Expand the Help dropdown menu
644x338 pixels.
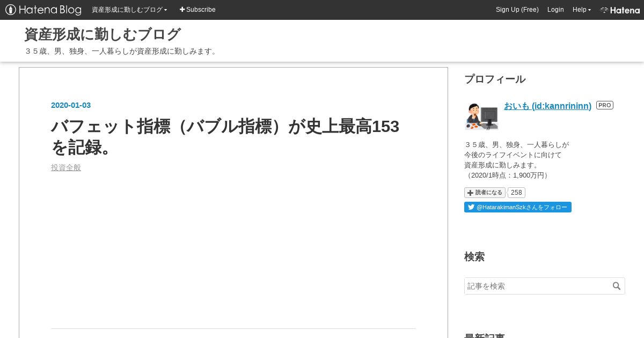pyautogui.click(x=582, y=10)
